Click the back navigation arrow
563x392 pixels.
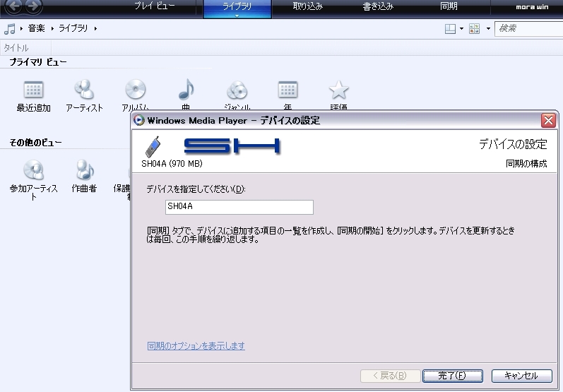tap(13, 6)
